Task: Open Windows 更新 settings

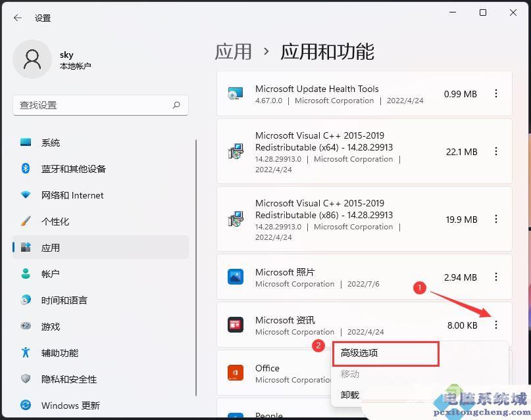Action: pyautogui.click(x=100, y=405)
